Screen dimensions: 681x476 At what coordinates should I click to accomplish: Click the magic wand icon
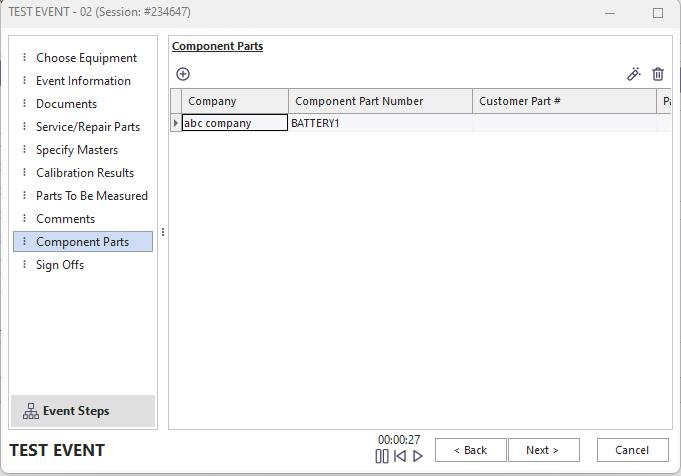(634, 74)
